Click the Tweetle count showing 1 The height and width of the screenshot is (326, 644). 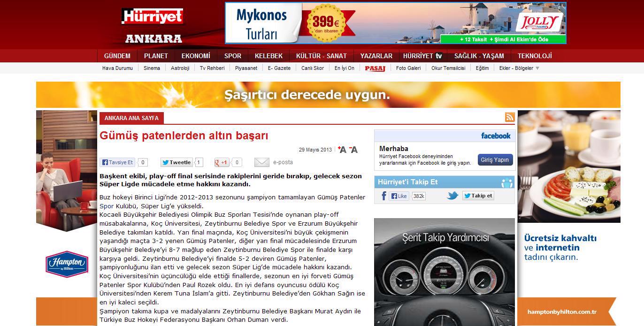199,162
